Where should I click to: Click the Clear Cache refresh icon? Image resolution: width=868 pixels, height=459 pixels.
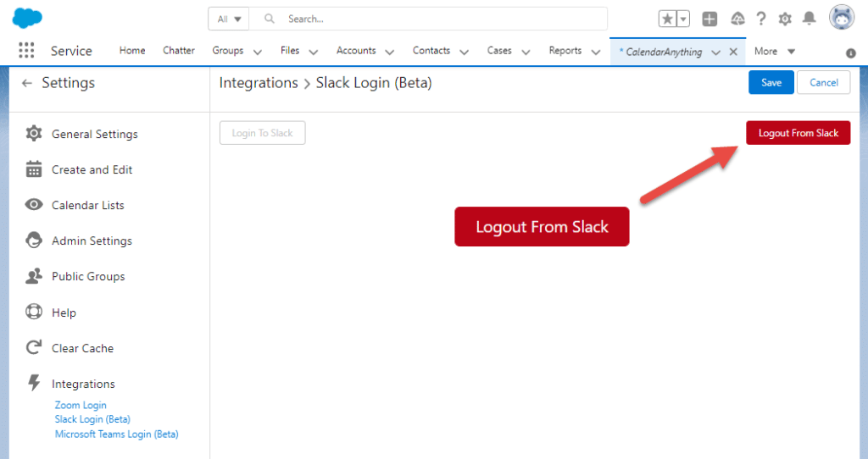click(34, 347)
